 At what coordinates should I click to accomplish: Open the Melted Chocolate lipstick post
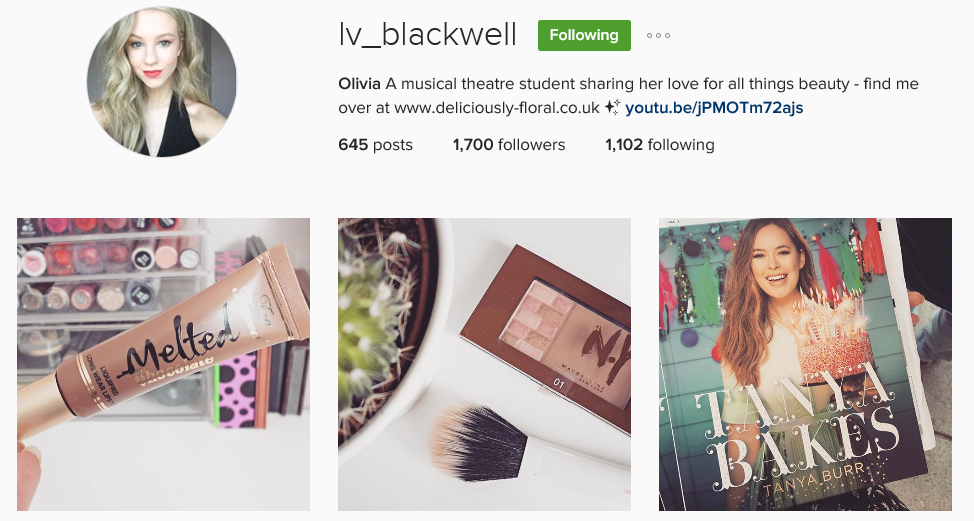[x=163, y=364]
